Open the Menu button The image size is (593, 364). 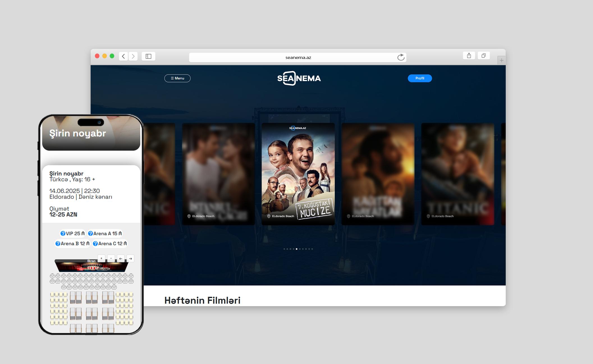[177, 78]
